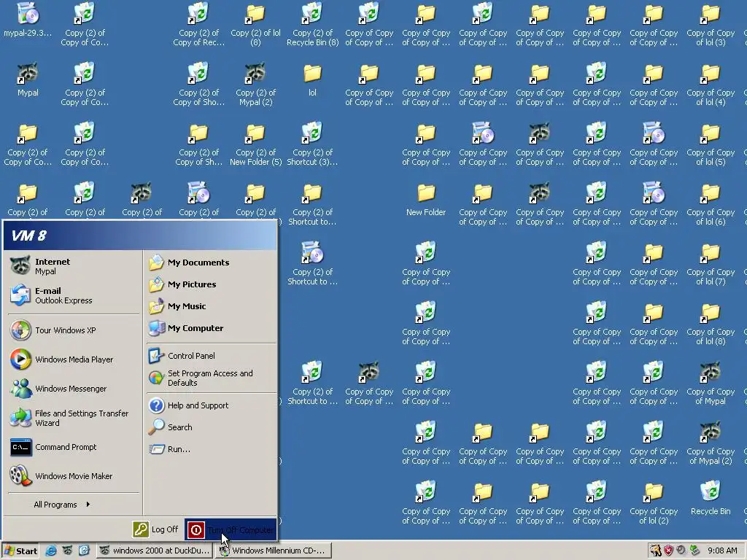Select 'Copy (2) of Shortcut (3)...' icon
This screenshot has width=747, height=560.
point(312,144)
